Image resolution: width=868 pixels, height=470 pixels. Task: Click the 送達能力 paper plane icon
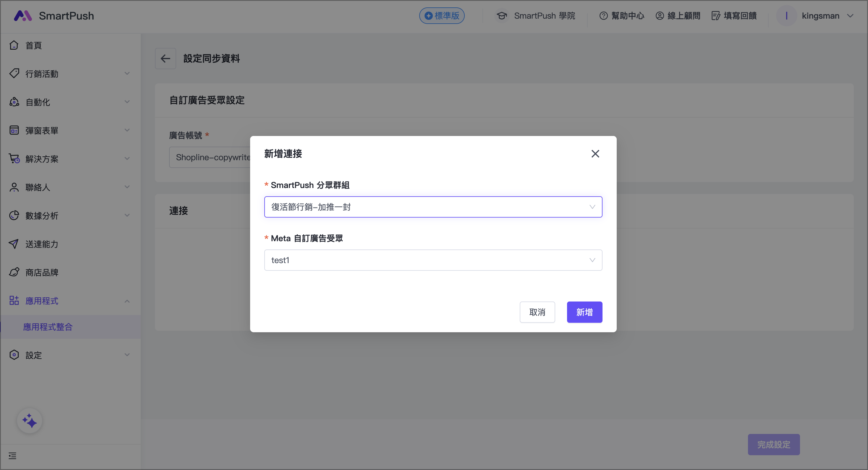[x=14, y=244]
